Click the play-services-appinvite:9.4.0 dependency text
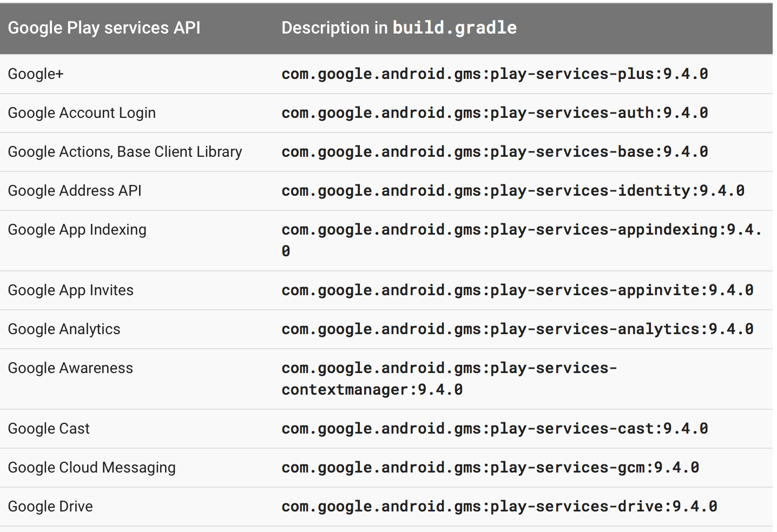The width and height of the screenshot is (777, 532). 517,290
